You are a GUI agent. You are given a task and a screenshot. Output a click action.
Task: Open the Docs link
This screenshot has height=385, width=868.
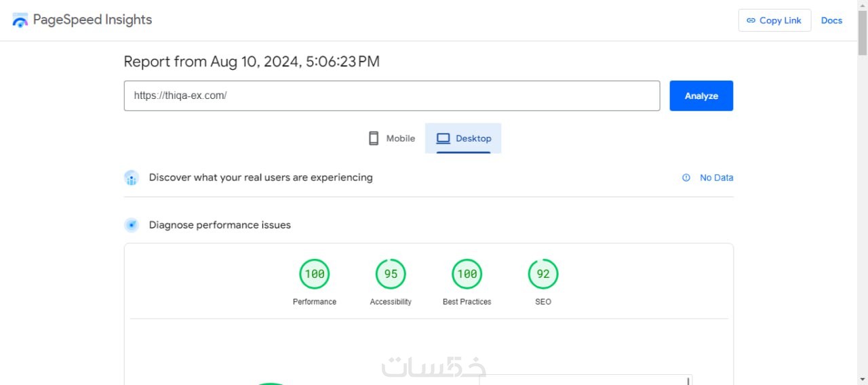tap(831, 20)
